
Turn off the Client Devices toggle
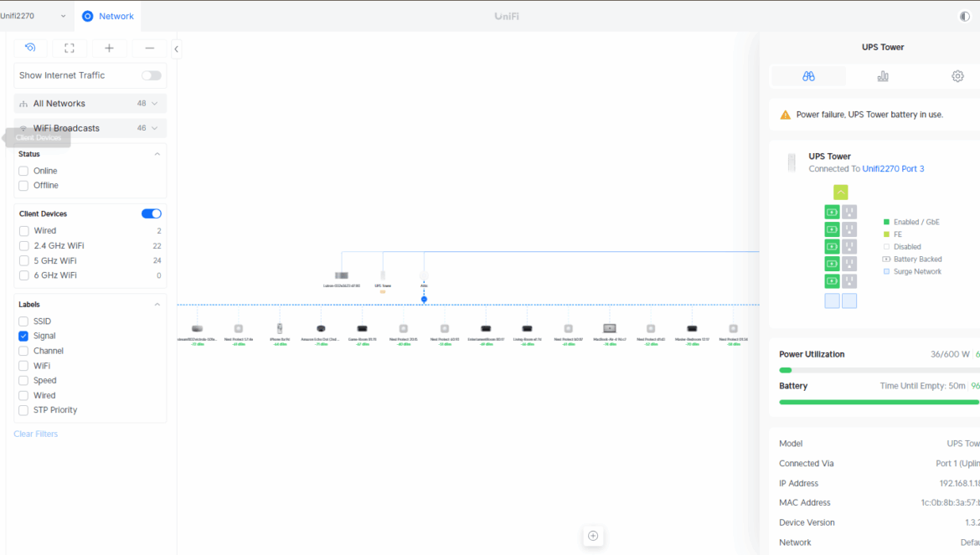(151, 213)
